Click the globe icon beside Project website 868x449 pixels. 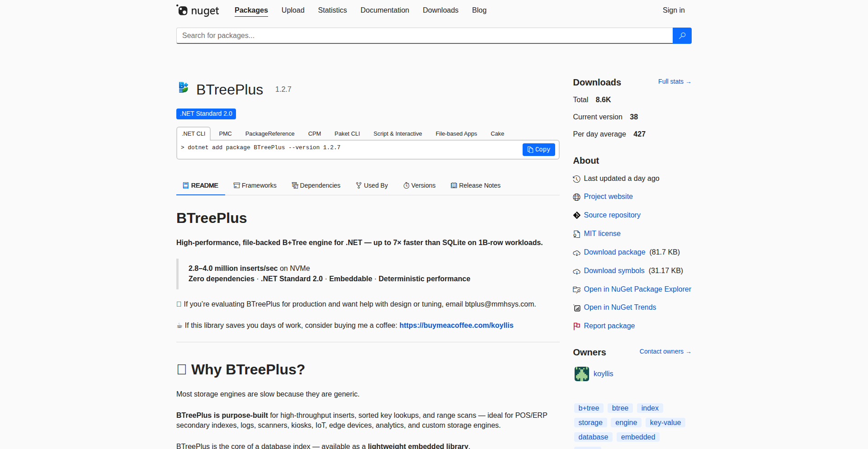[x=576, y=197]
